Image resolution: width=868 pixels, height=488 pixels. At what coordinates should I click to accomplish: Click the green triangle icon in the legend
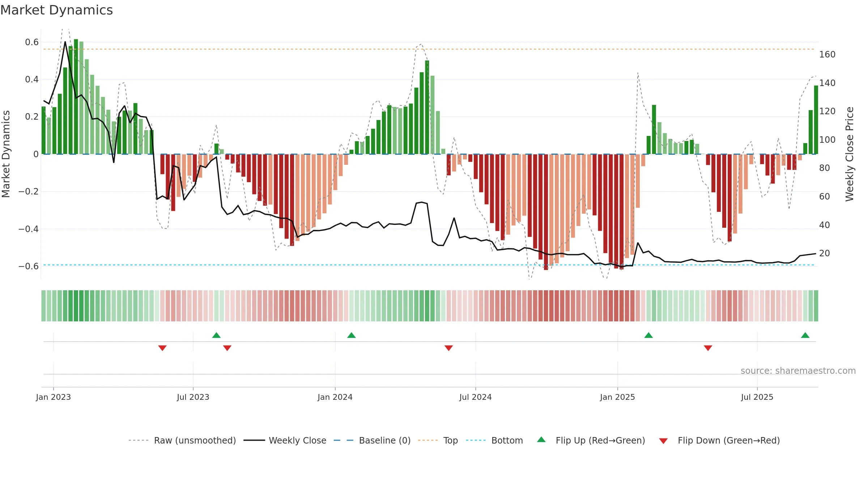click(x=541, y=440)
